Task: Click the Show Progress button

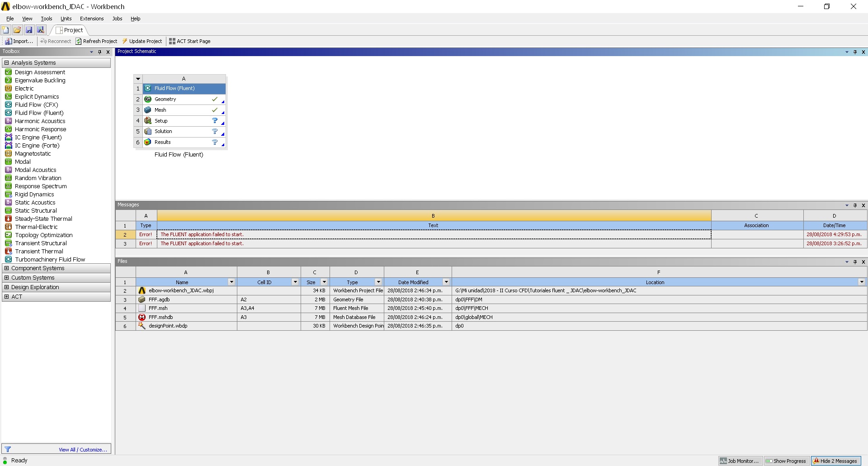Action: [786, 461]
